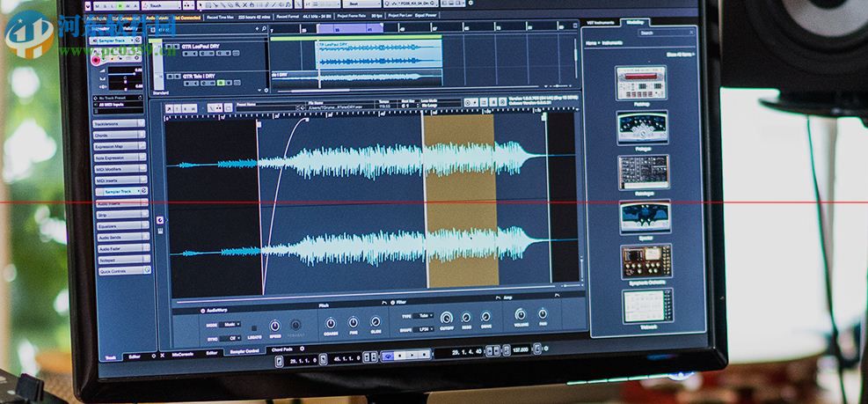Click the Play button in transport bar
Screen dimensions: 868x404
(x=412, y=355)
